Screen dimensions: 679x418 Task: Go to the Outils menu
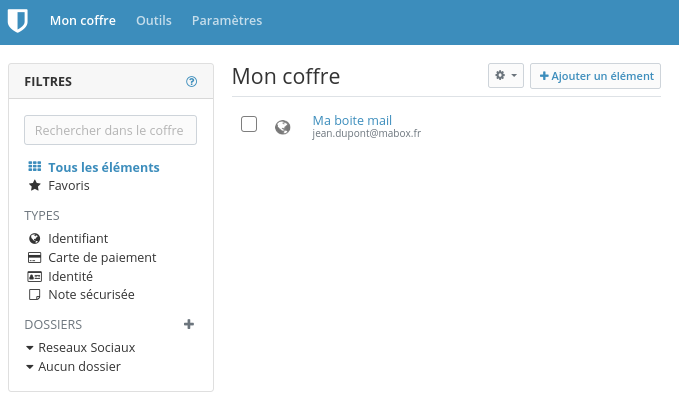[x=154, y=20]
